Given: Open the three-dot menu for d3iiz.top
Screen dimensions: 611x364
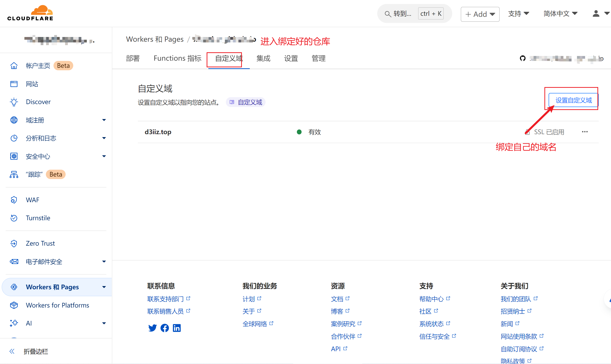Looking at the screenshot, I should coord(585,132).
